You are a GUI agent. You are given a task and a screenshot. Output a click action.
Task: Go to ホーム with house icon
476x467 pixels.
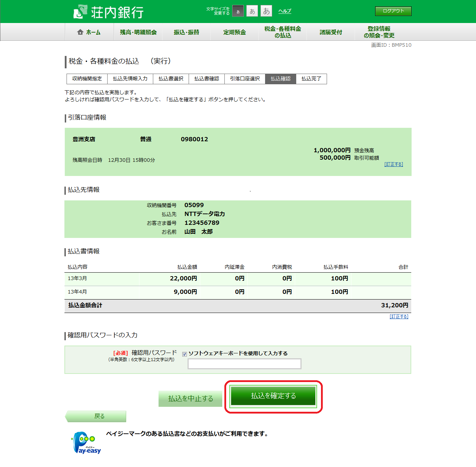tap(89, 32)
